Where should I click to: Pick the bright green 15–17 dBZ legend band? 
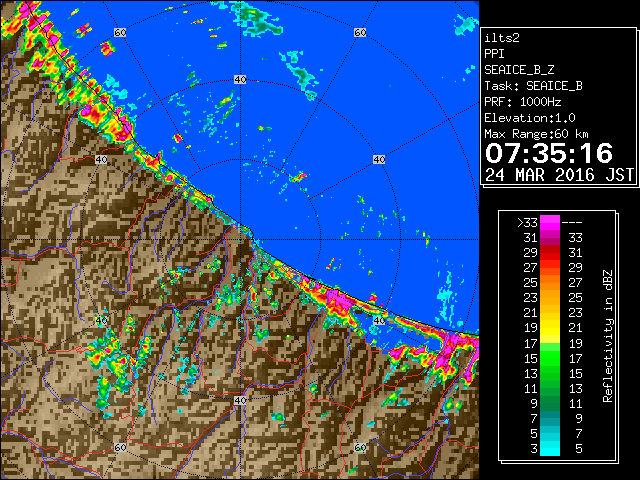(550, 358)
